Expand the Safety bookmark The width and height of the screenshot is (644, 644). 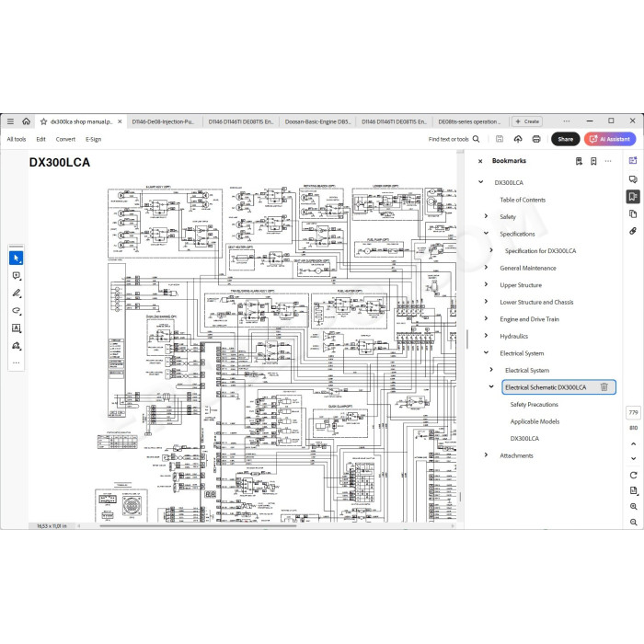(x=487, y=216)
